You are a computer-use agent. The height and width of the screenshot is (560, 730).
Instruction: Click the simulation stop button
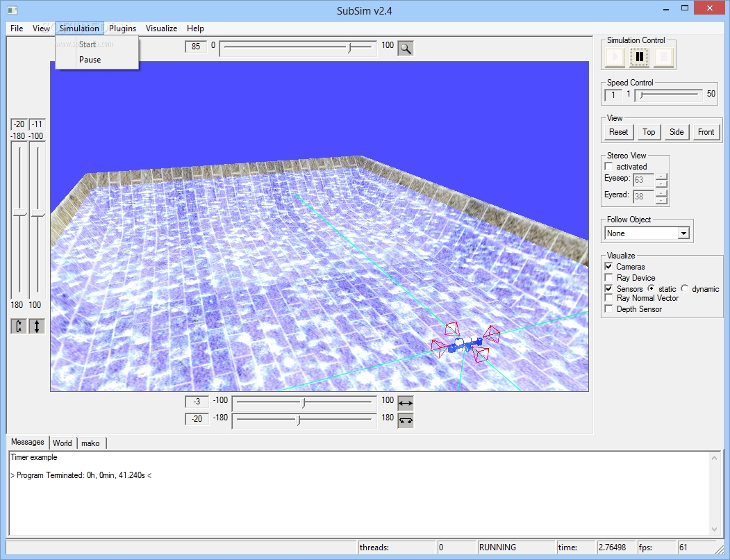[664, 57]
